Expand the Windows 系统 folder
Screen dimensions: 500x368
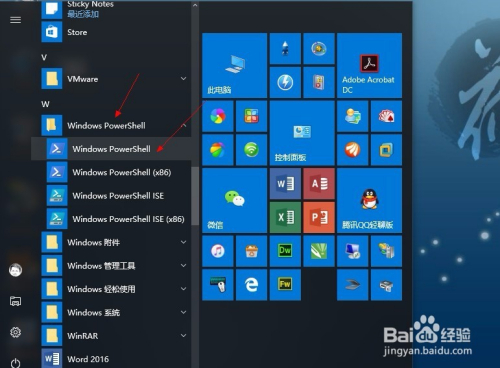click(x=183, y=312)
